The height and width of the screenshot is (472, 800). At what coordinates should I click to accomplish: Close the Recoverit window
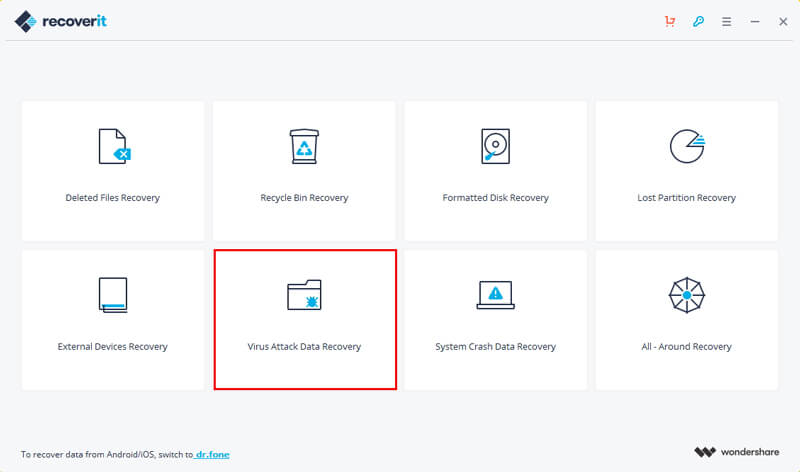[783, 22]
